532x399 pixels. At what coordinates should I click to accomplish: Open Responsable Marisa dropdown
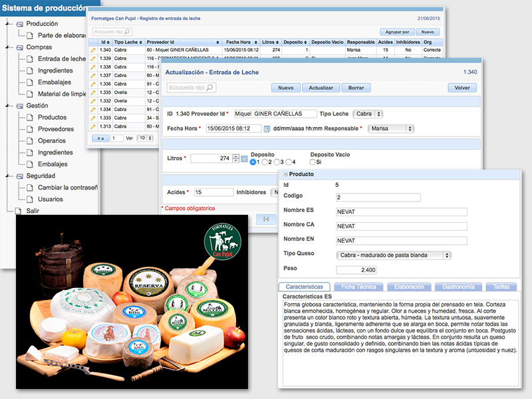(391, 128)
